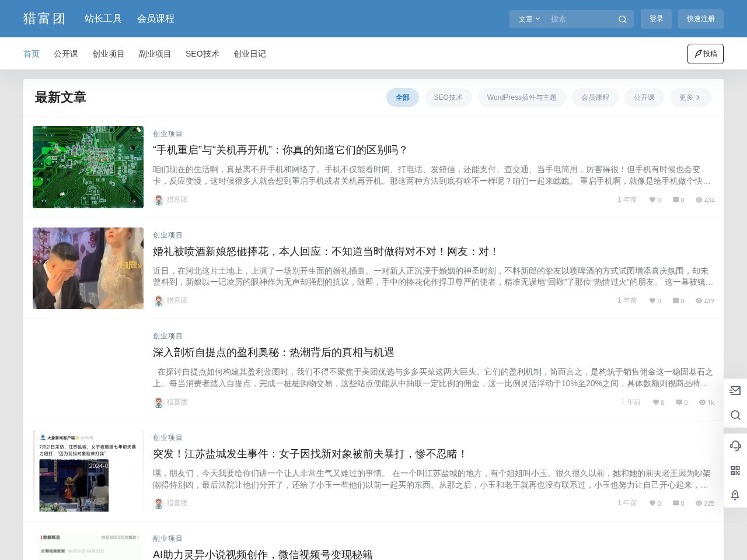
Task: Click comment icon on 婚礼被喷酒 article
Action: tap(676, 301)
